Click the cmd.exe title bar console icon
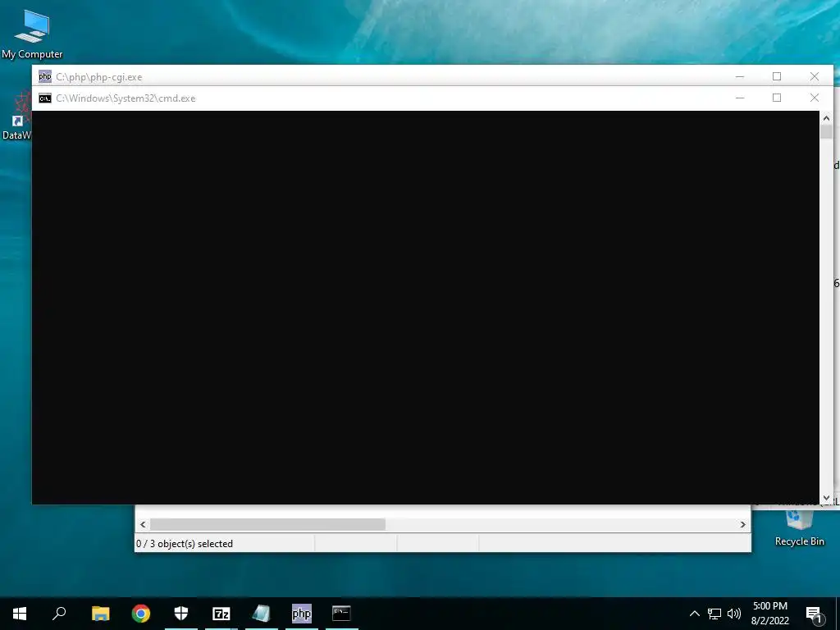 coord(45,98)
